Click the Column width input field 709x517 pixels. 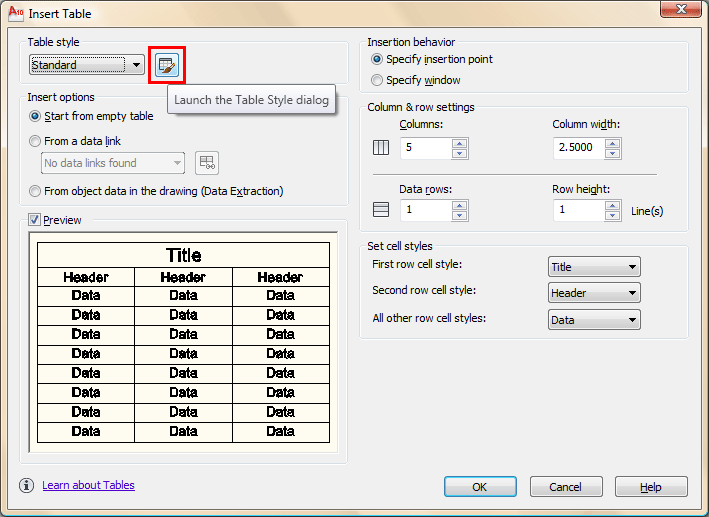click(578, 148)
